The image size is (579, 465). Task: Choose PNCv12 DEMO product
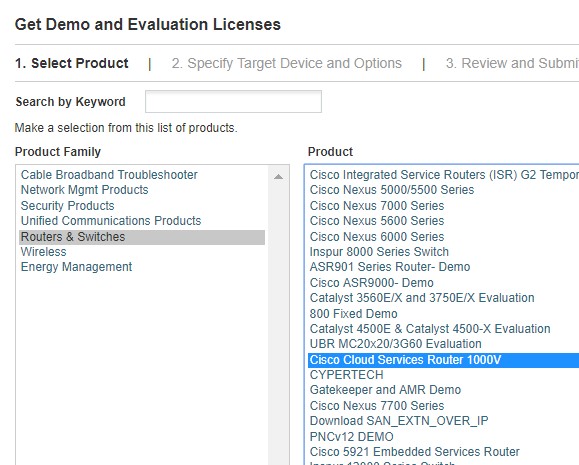tap(352, 437)
